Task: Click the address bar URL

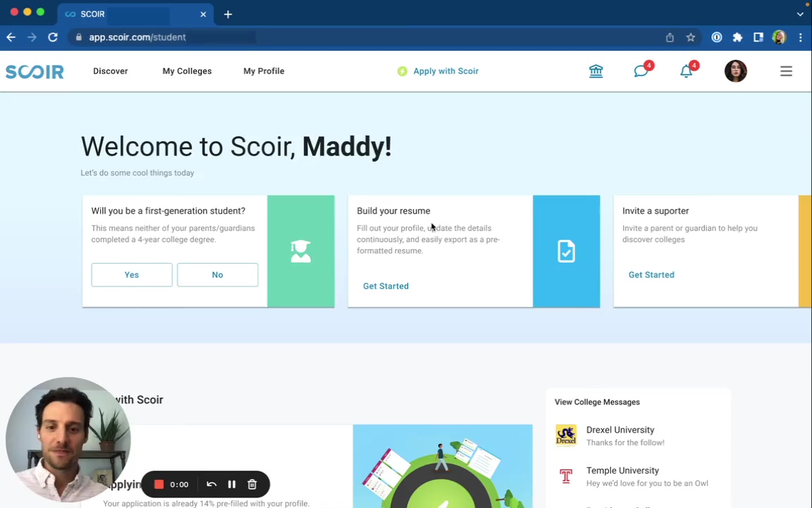Action: pyautogui.click(x=137, y=37)
